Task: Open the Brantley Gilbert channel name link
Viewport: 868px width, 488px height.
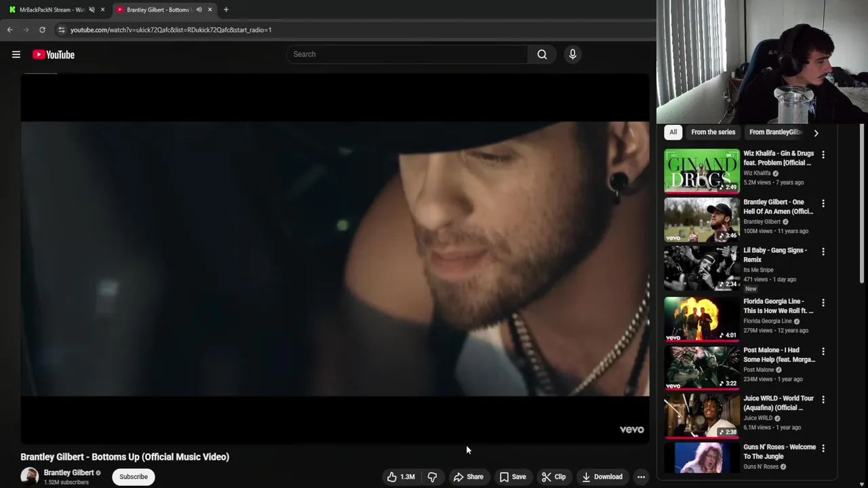Action: coord(68,472)
